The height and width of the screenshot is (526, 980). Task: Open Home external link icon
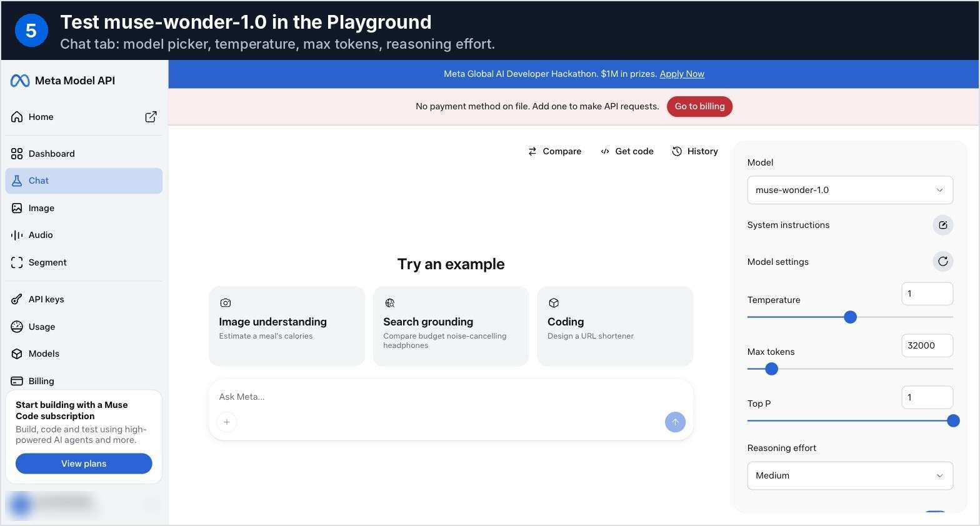[151, 117]
